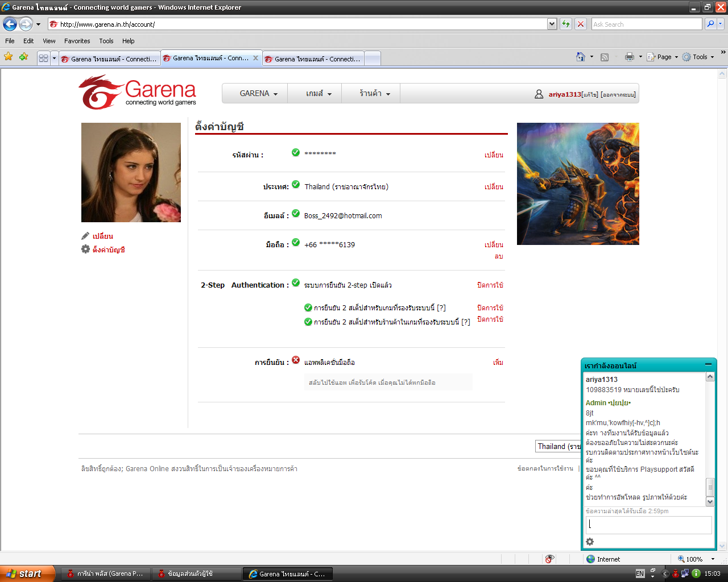Go back with the browser Back arrow
This screenshot has width=728, height=582.
[10, 24]
